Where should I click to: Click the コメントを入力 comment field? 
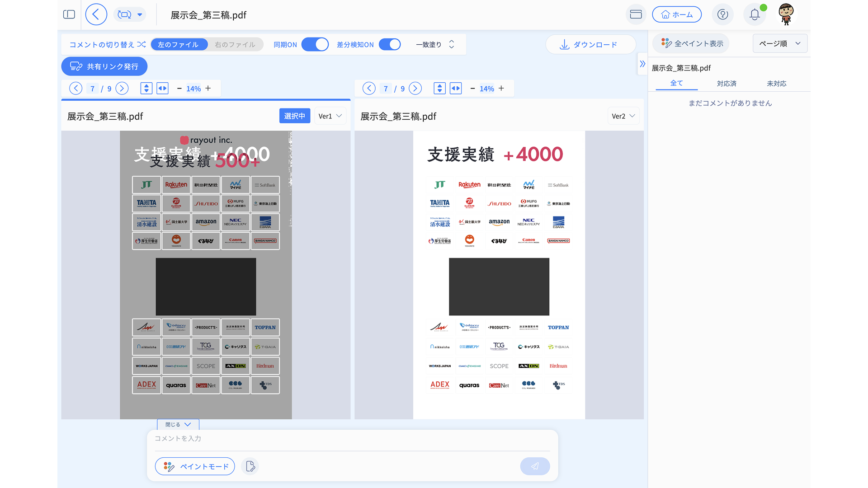(x=352, y=439)
